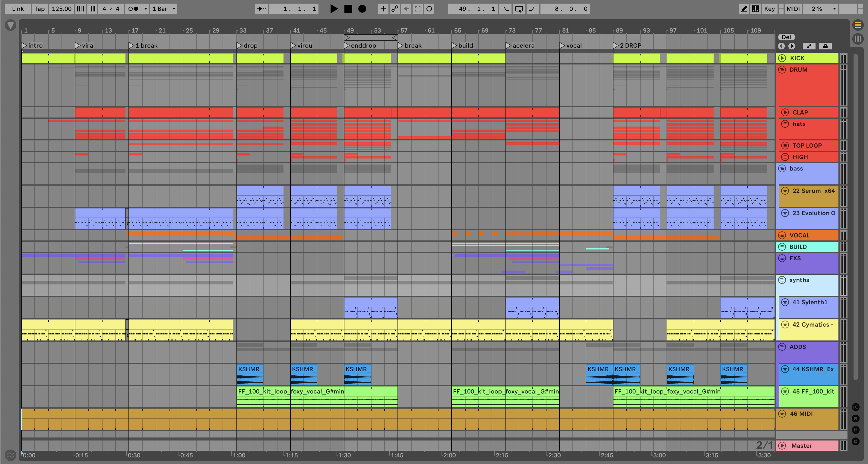Click the Stop transport button
Screen dimensions: 868x464
coord(348,9)
